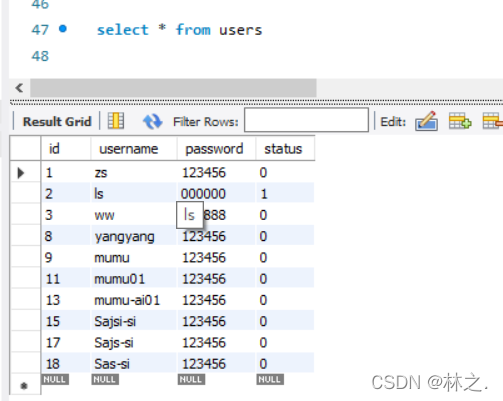The height and width of the screenshot is (401, 503).
Task: Select the status cell '1' in ls row
Action: (x=285, y=194)
